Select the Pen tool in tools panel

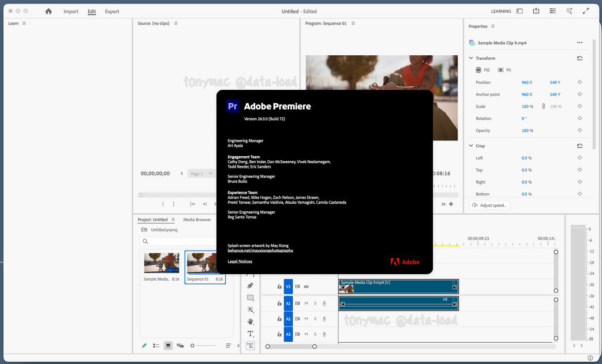coord(250,285)
